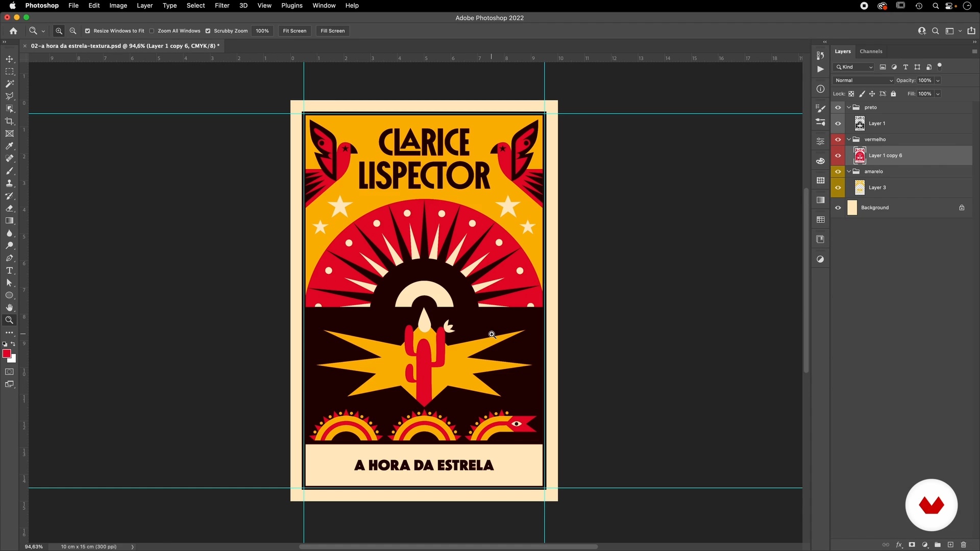The width and height of the screenshot is (980, 551).
Task: Select the Layers panel tab
Action: coord(843,52)
